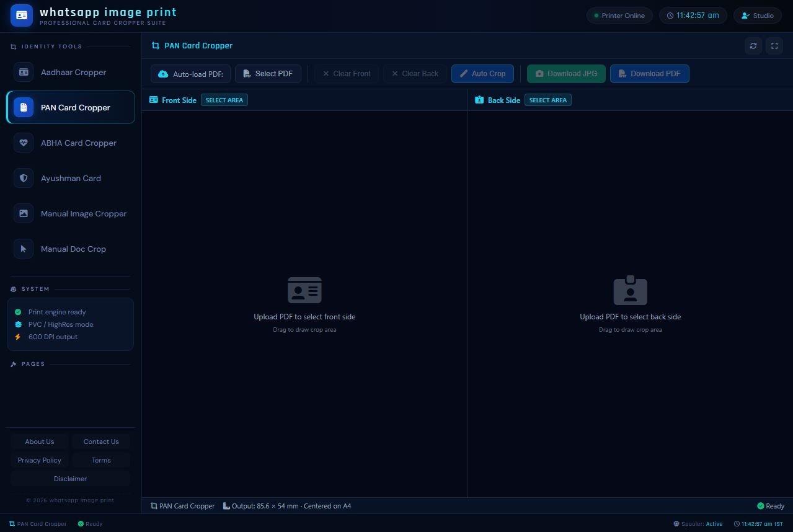The image size is (793, 532).
Task: Click the SYSTEM section heading
Action: (x=35, y=289)
